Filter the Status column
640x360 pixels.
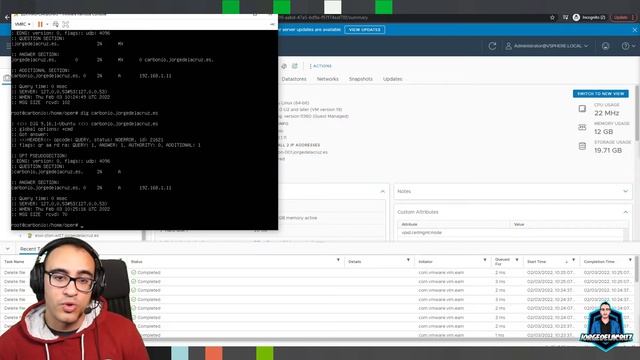338,260
